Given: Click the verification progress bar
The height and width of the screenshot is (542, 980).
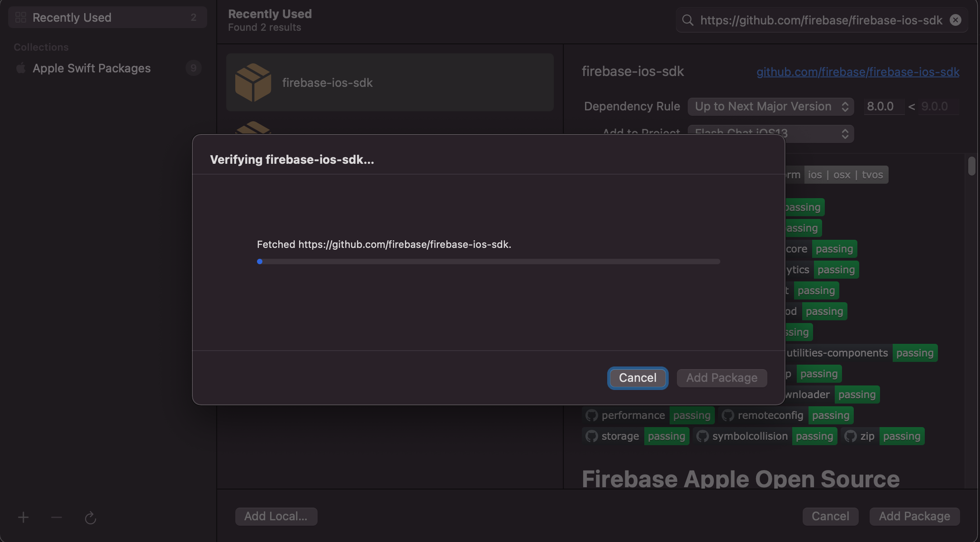Looking at the screenshot, I should coord(488,261).
